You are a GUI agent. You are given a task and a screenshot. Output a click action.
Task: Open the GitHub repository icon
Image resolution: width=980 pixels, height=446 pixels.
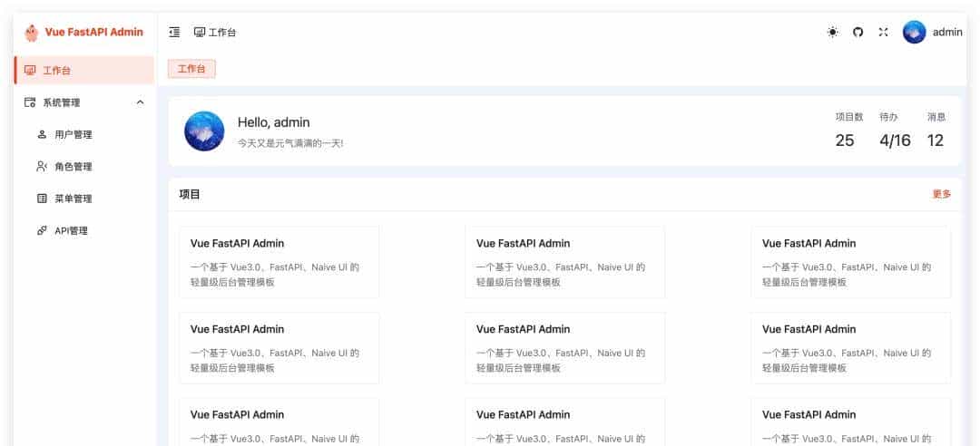(858, 33)
